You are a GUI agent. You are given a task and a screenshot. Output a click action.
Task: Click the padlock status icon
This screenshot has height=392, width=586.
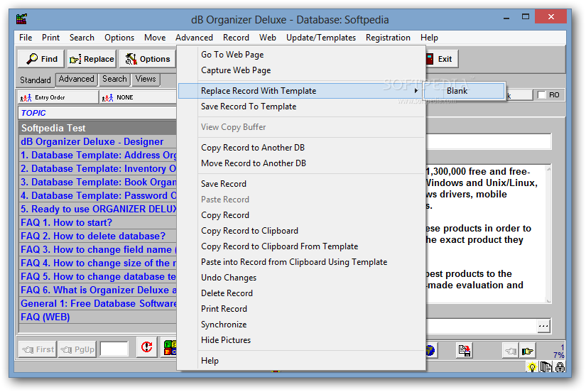pos(560,367)
